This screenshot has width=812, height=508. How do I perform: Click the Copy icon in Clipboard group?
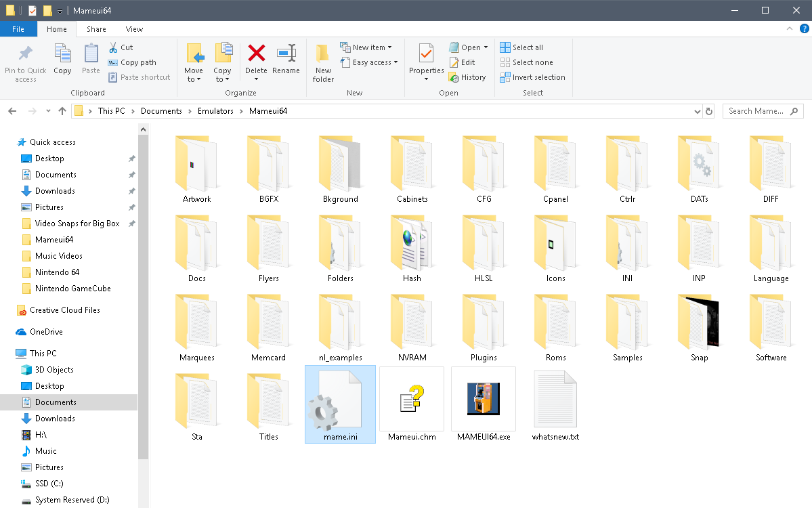[63, 54]
